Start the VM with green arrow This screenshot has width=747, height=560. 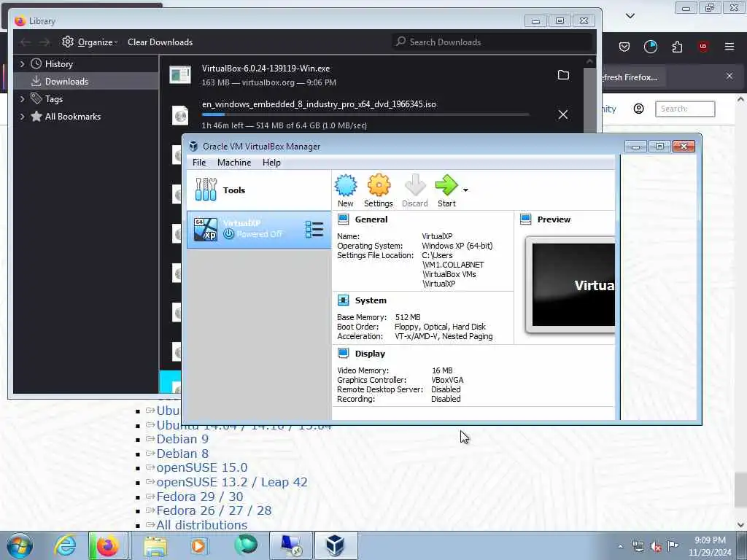(x=446, y=190)
